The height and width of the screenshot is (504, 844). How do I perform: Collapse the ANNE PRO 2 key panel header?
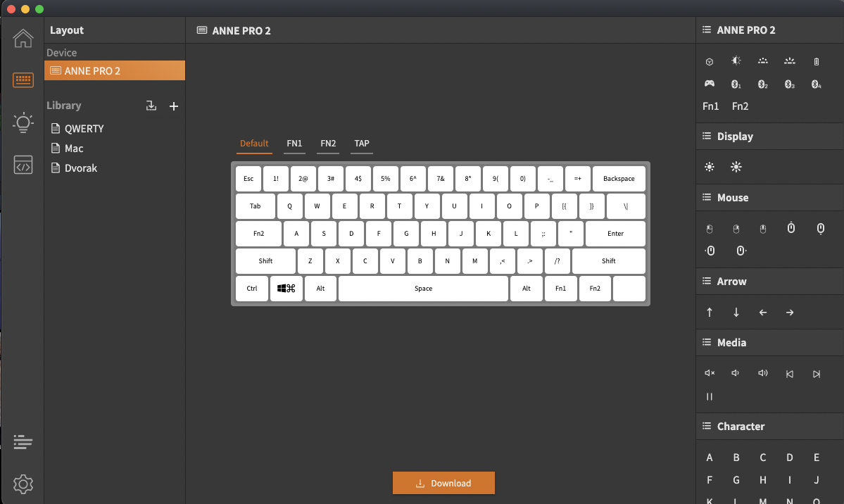point(769,30)
